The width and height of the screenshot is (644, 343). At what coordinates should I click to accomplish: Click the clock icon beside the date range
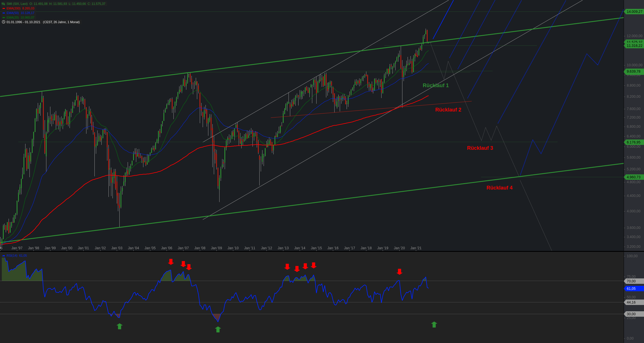[x=3, y=22]
